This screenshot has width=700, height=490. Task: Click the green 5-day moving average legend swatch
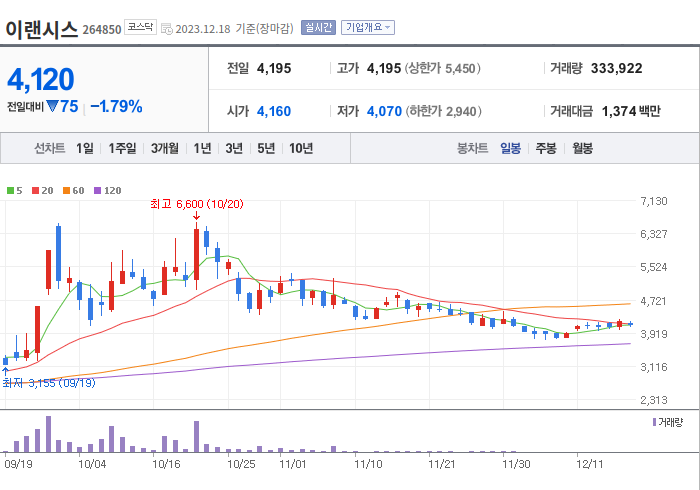click(x=10, y=191)
